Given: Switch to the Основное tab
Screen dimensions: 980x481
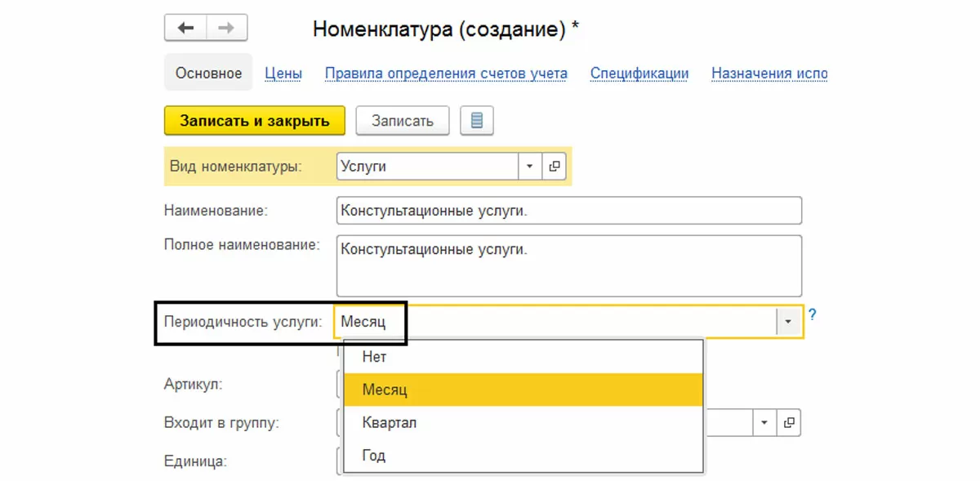Looking at the screenshot, I should [x=208, y=73].
